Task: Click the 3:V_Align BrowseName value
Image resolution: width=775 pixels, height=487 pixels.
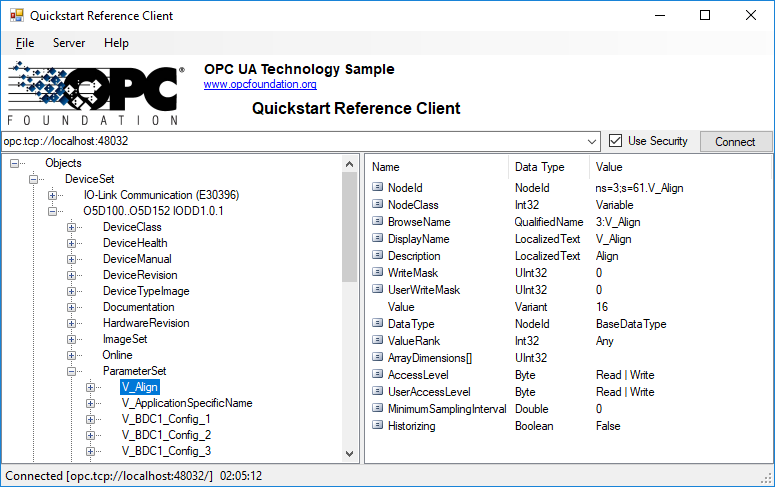Action: (618, 222)
